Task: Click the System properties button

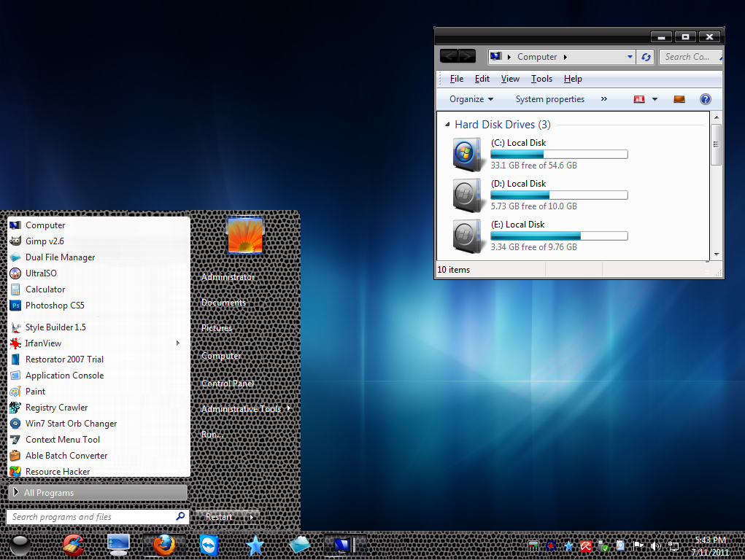Action: (549, 99)
